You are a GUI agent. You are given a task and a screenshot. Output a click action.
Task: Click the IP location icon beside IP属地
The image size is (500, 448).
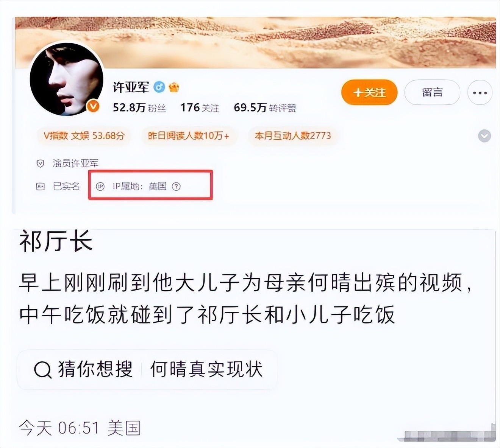click(100, 186)
